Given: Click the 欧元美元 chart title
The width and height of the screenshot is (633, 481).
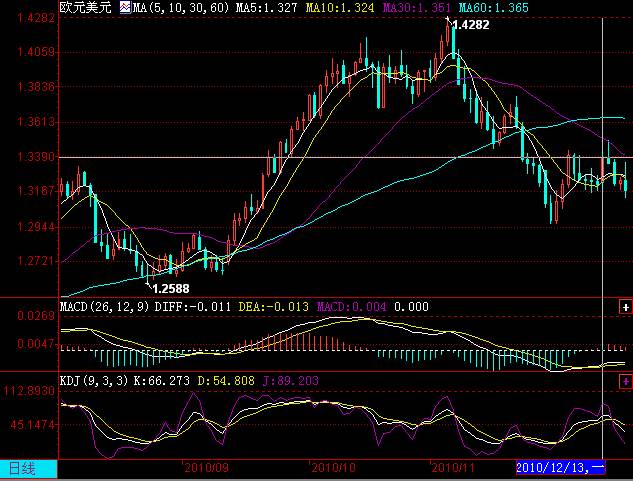Looking at the screenshot, I should click(x=85, y=8).
